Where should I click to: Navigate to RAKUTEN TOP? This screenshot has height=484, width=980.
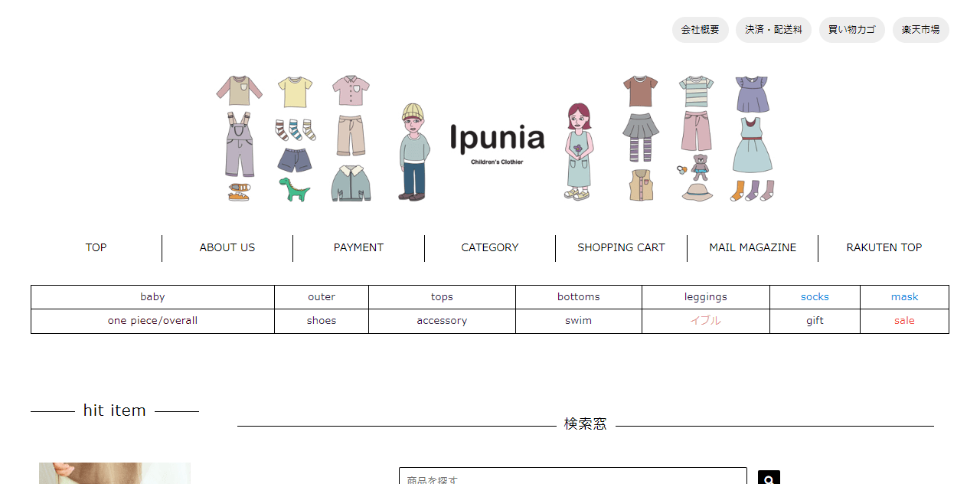884,247
